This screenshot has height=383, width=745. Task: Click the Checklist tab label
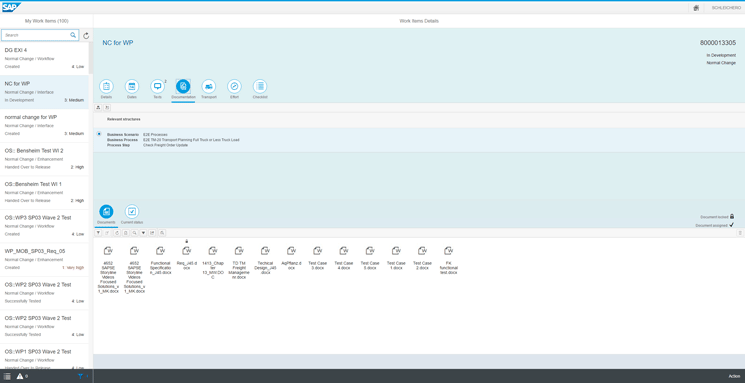pyautogui.click(x=260, y=97)
